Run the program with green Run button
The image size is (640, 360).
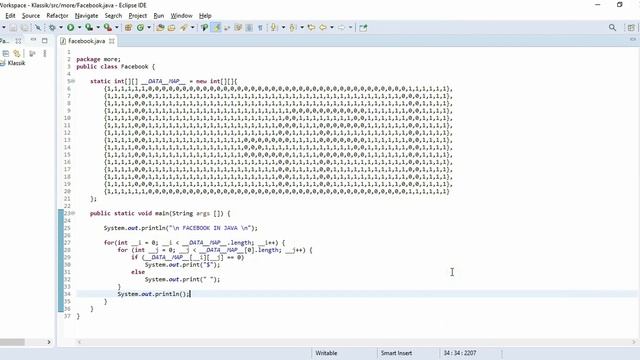point(71,28)
